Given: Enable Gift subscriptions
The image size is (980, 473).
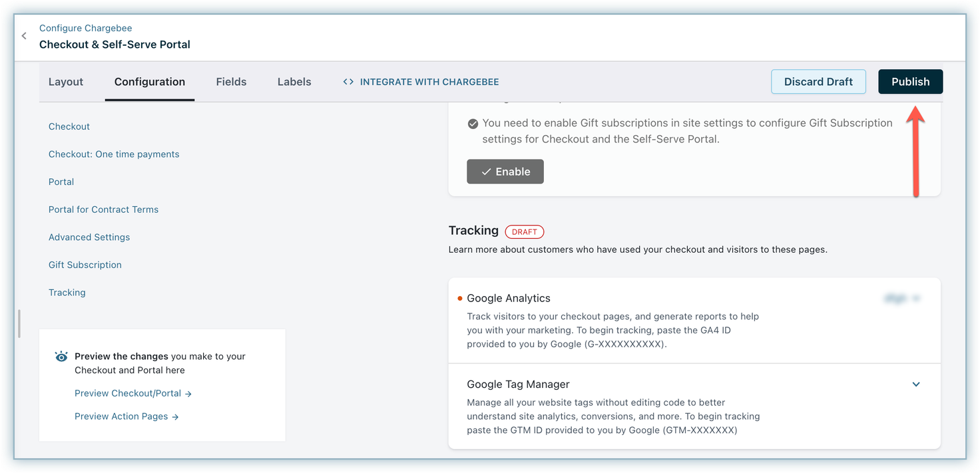Looking at the screenshot, I should pos(505,172).
